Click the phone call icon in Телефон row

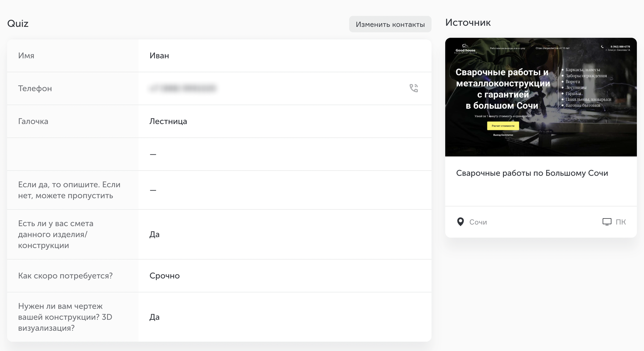pos(414,88)
